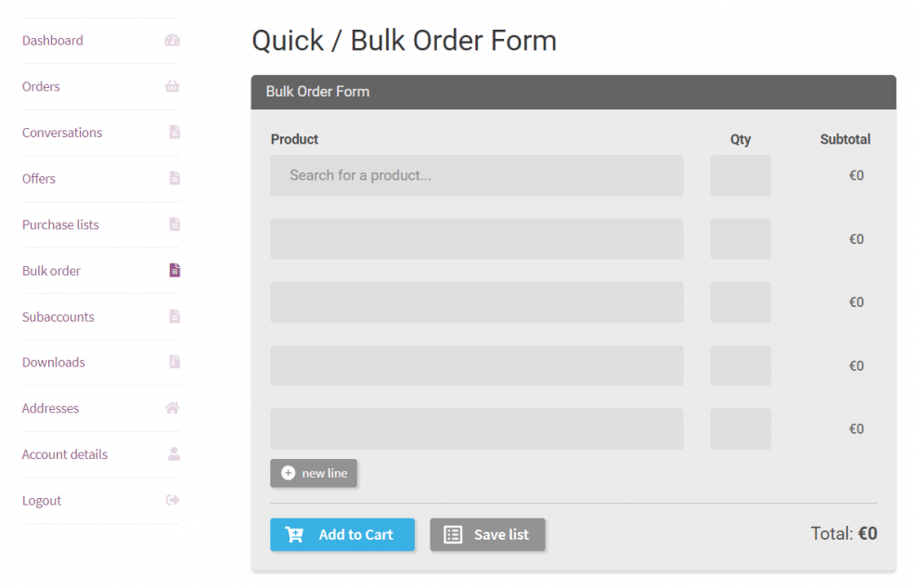Click the Downloads file icon

tap(174, 362)
